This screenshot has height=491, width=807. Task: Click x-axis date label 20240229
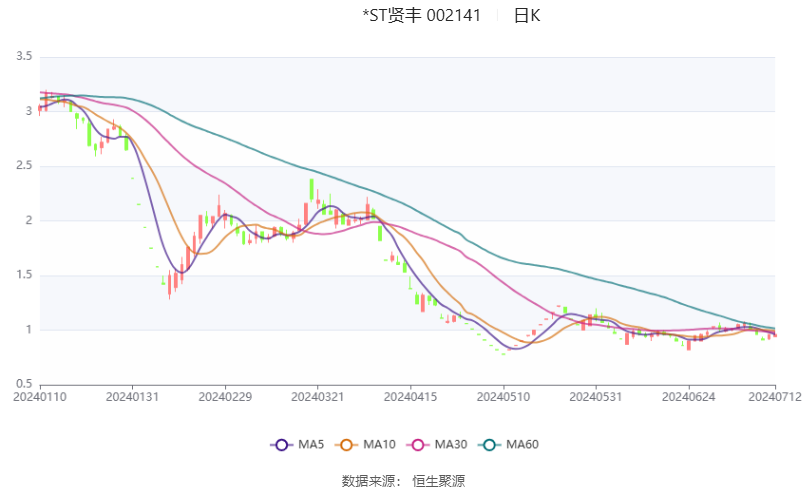point(225,397)
